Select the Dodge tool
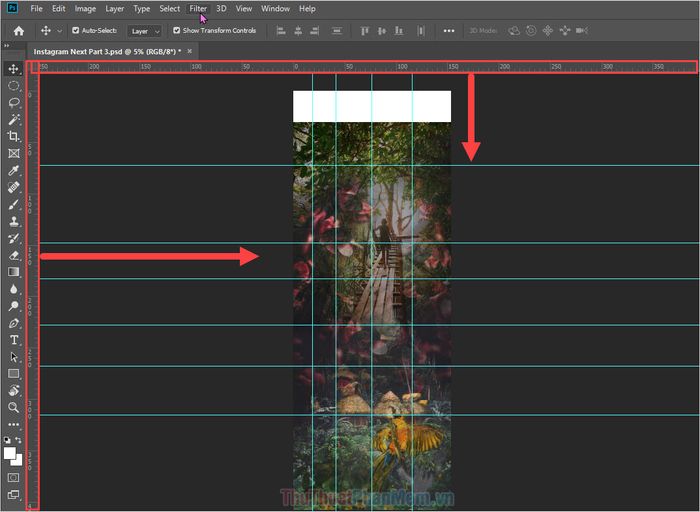This screenshot has width=700, height=512. coord(13,306)
